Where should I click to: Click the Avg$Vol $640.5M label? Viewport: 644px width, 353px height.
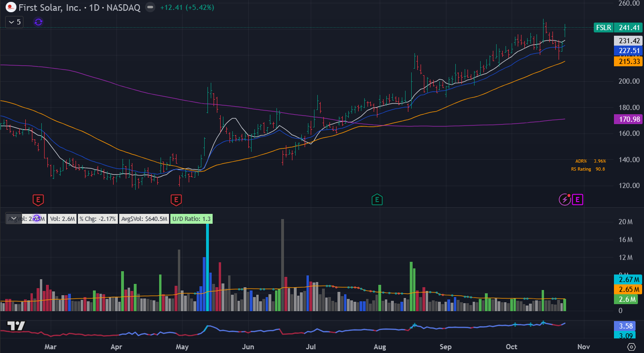coord(144,219)
